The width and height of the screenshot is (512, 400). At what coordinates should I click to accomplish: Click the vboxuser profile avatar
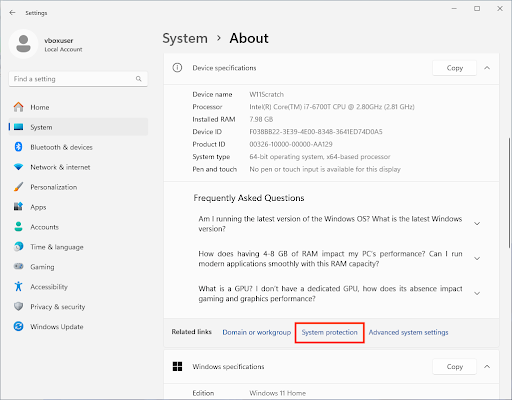pos(23,44)
